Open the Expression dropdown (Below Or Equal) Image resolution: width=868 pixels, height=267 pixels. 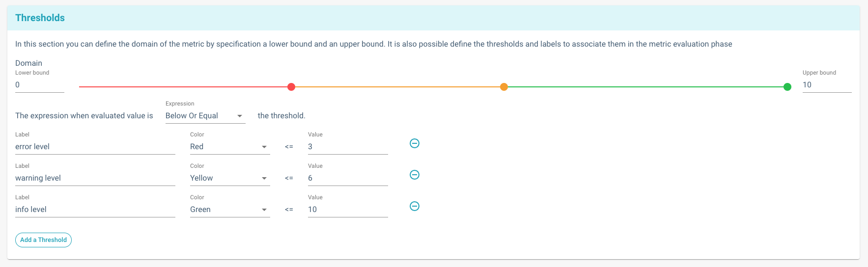(x=205, y=116)
